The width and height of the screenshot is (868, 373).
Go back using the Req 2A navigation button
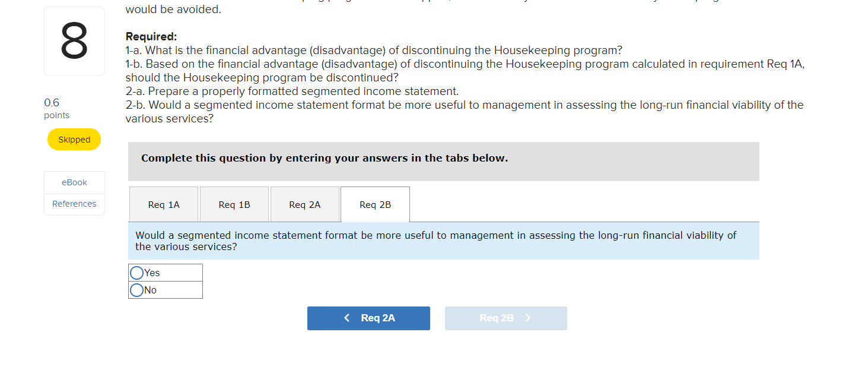click(368, 318)
